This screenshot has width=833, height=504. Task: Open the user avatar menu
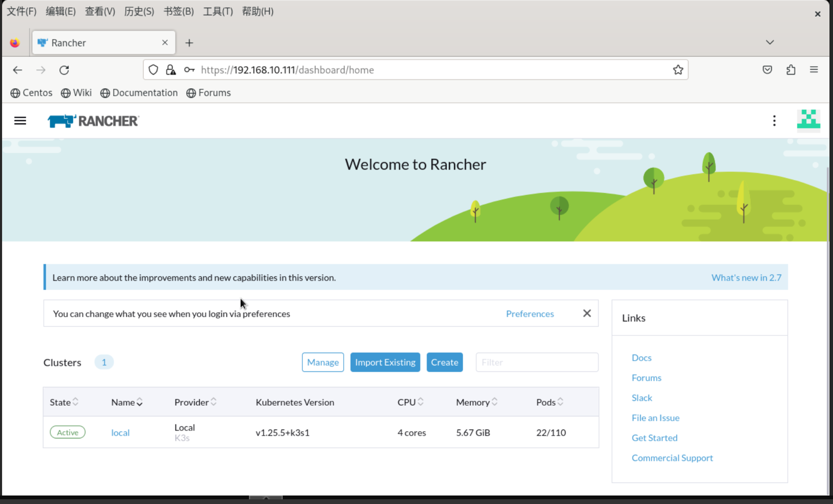tap(808, 120)
